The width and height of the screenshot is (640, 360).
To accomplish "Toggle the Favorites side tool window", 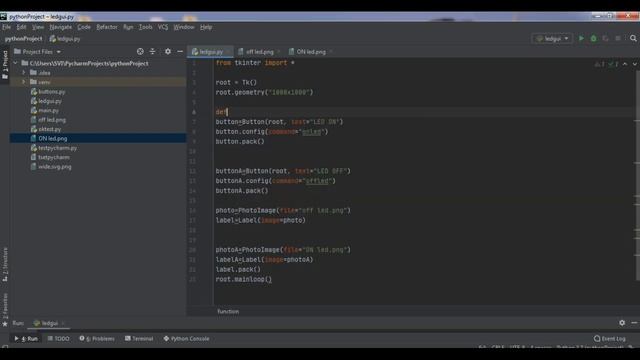I will [5, 309].
